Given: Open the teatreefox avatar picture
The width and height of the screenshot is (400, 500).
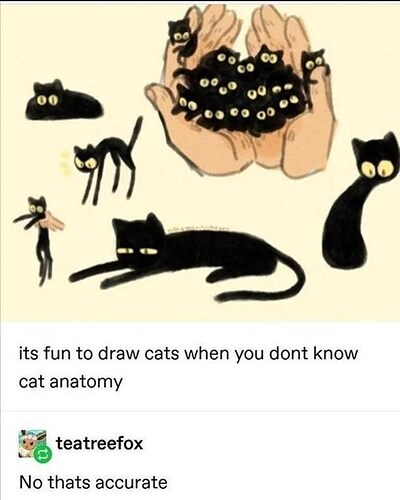Looking at the screenshot, I should pos(33,444).
